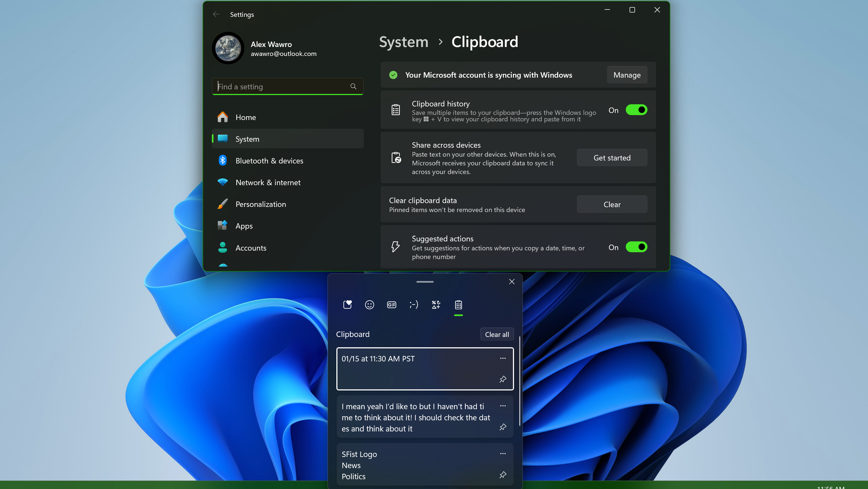868x489 pixels.
Task: Select Network & internet in sidebar
Action: pos(268,182)
